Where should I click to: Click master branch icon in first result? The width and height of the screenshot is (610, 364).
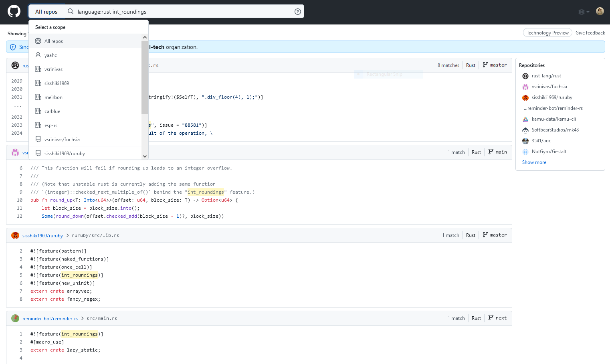pyautogui.click(x=485, y=65)
